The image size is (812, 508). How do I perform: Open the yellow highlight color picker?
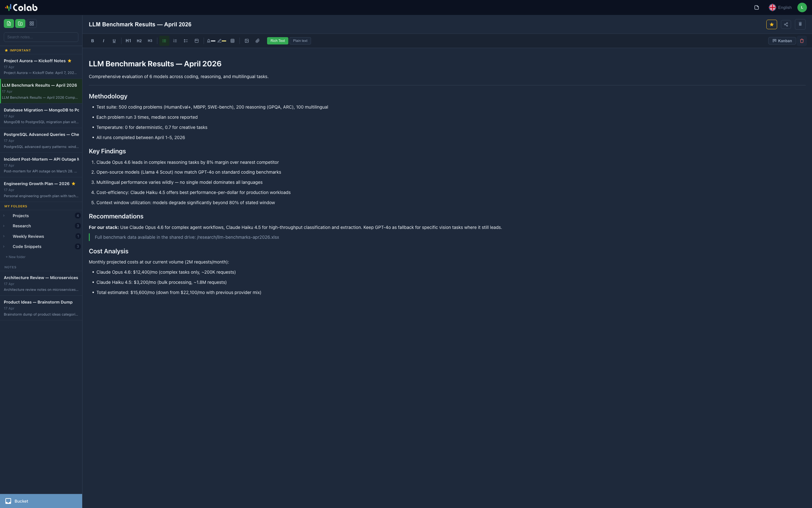tap(221, 41)
